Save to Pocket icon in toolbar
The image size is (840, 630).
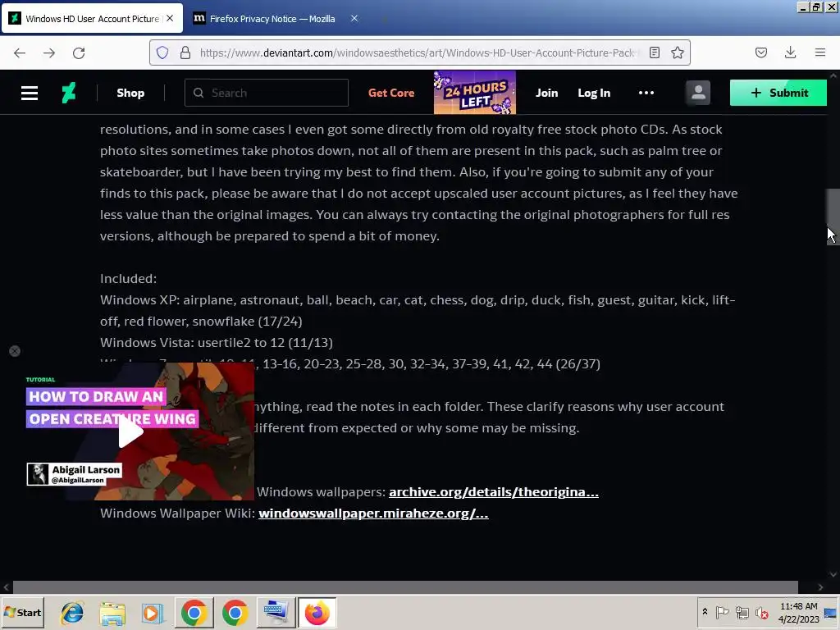pos(761,52)
